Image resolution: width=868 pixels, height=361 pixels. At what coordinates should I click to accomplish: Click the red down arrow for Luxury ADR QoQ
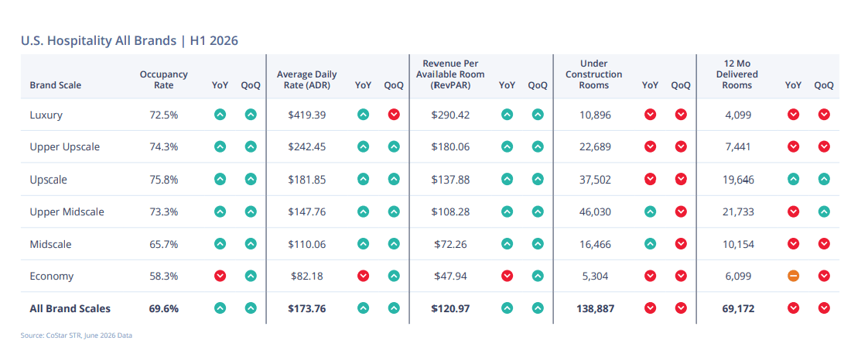coord(394,115)
